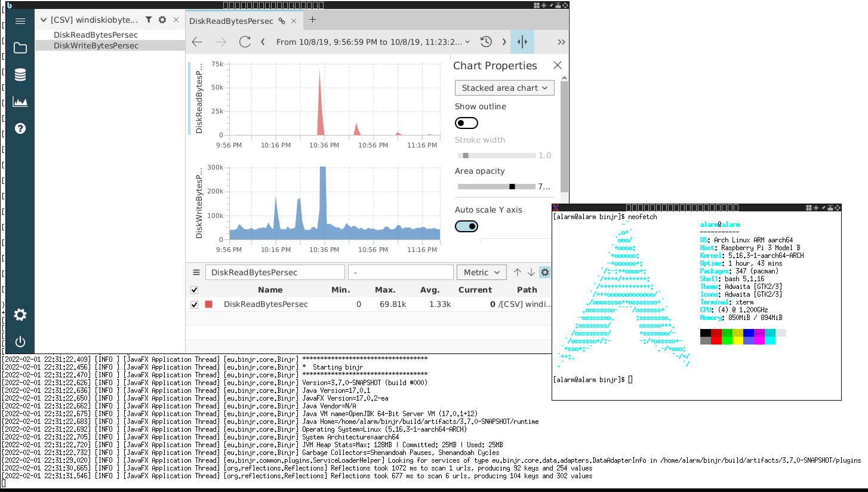868x492 pixels.
Task: Click the filter funnel icon for CSV source
Action: pos(149,20)
